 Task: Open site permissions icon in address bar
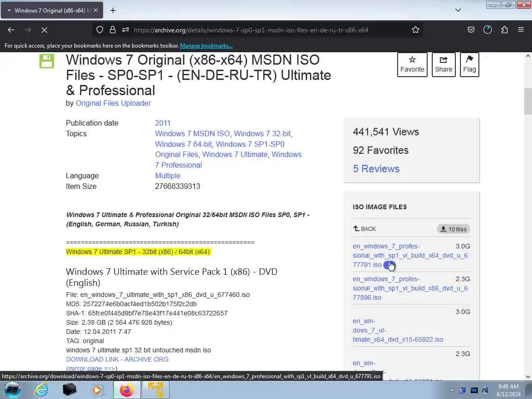pyautogui.click(x=126, y=30)
